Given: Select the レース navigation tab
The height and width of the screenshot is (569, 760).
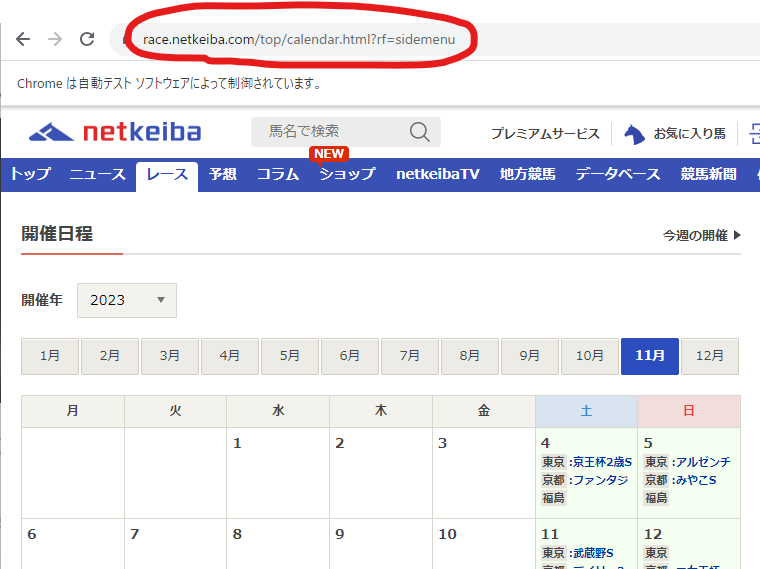Looking at the screenshot, I should pos(167,175).
